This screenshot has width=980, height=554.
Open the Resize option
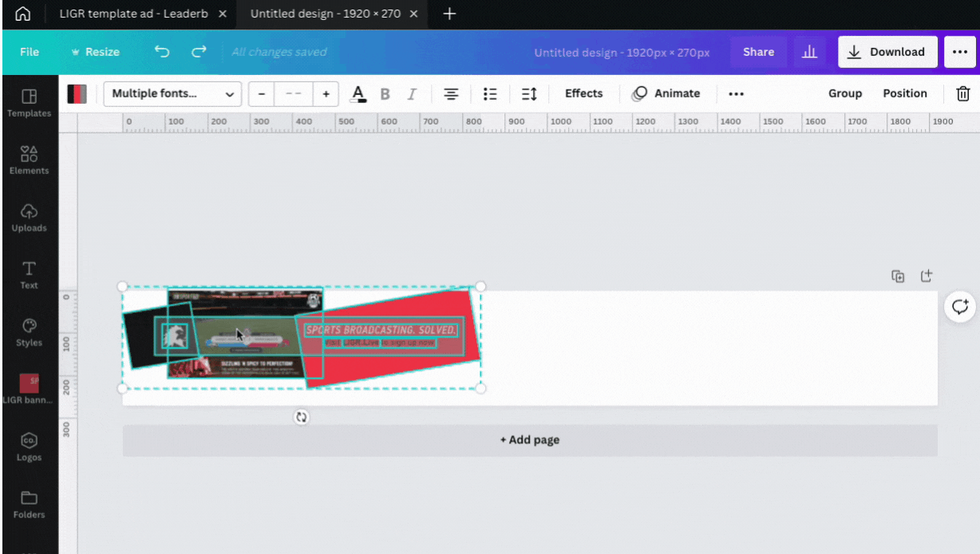pyautogui.click(x=96, y=52)
